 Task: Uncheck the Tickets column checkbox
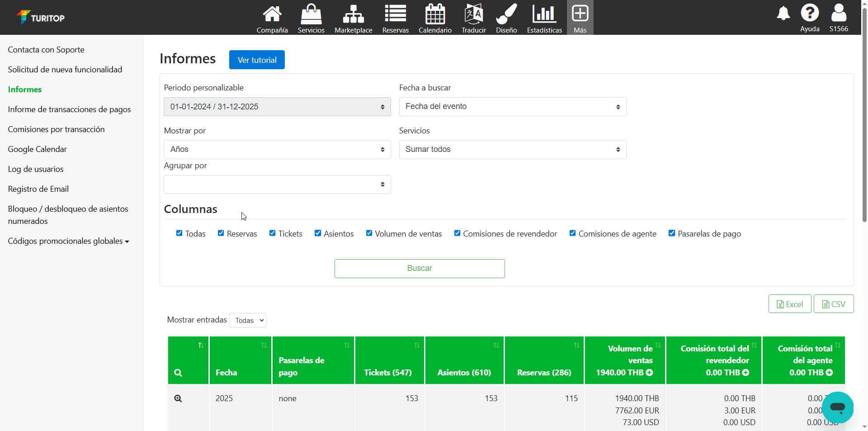pyautogui.click(x=272, y=233)
